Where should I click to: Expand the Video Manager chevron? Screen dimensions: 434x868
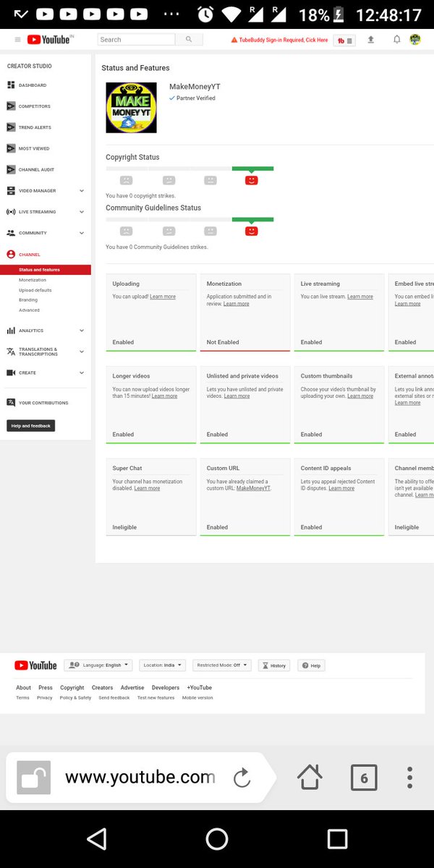(x=81, y=191)
